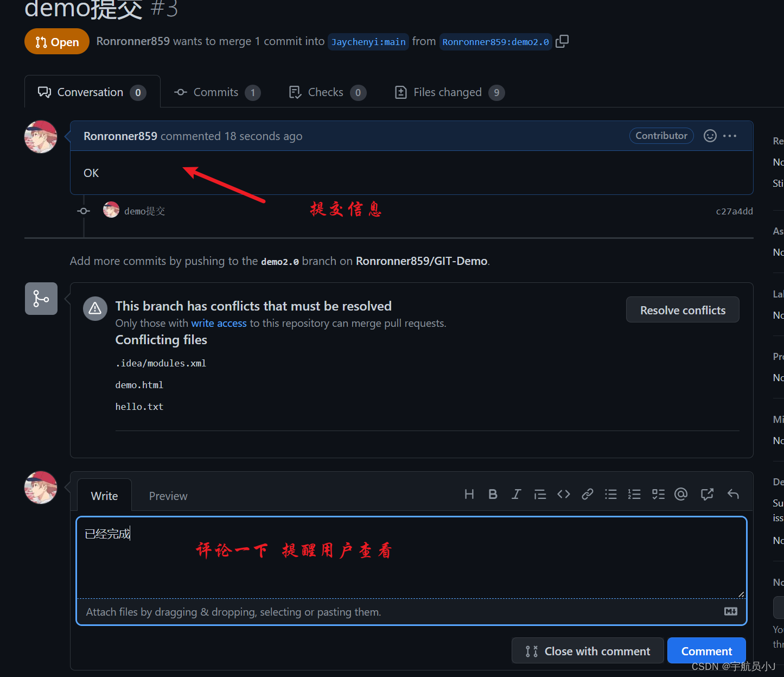Click conflicting file .idea/modules.xml
This screenshot has height=677, width=784.
coord(161,363)
